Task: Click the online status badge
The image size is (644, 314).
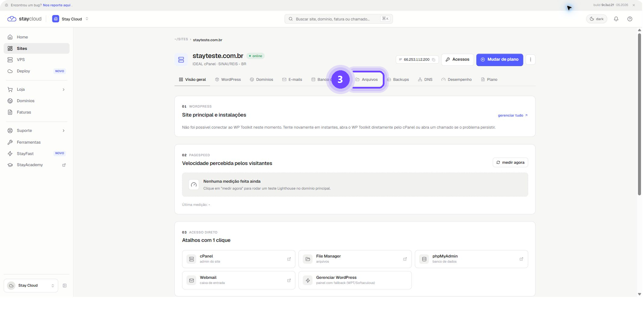Action: (x=255, y=56)
